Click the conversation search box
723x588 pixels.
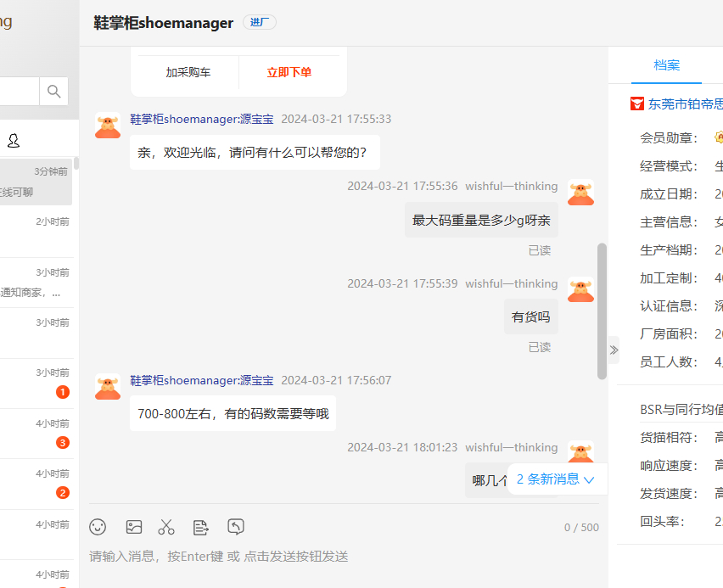tap(20, 92)
